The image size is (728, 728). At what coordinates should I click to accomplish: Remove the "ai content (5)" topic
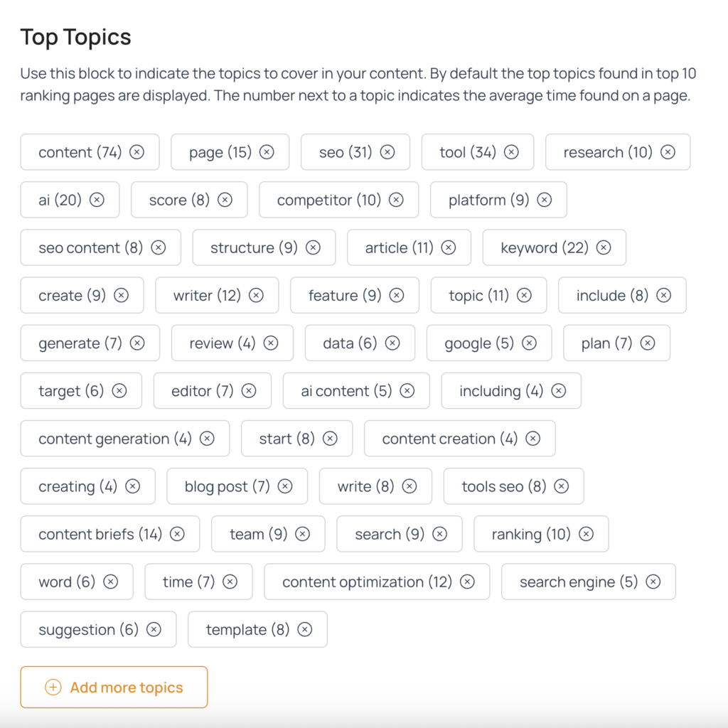click(x=407, y=391)
